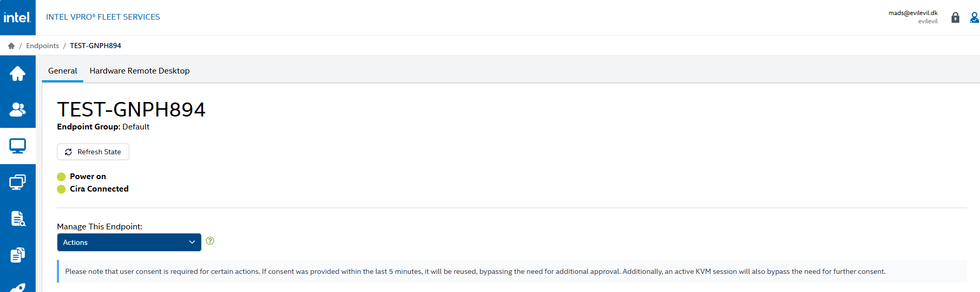This screenshot has height=292, width=980.
Task: Switch to the Hardware Remote Desktop tab
Action: coord(140,71)
